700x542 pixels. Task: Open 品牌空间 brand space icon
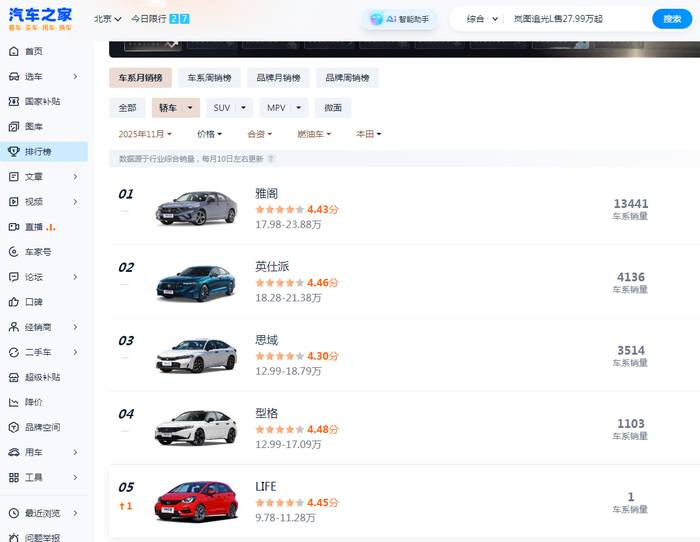(14, 427)
